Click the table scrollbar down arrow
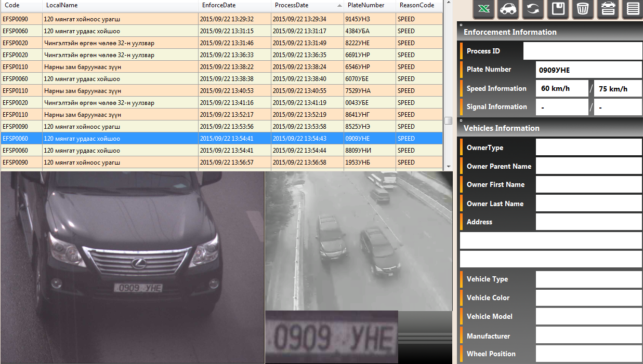 (448, 166)
